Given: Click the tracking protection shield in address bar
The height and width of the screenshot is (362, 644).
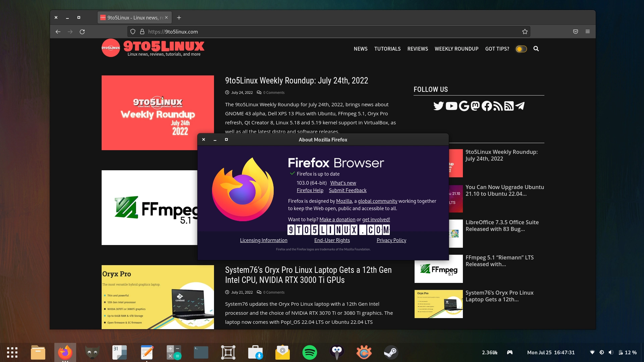Looking at the screenshot, I should pyautogui.click(x=133, y=31).
